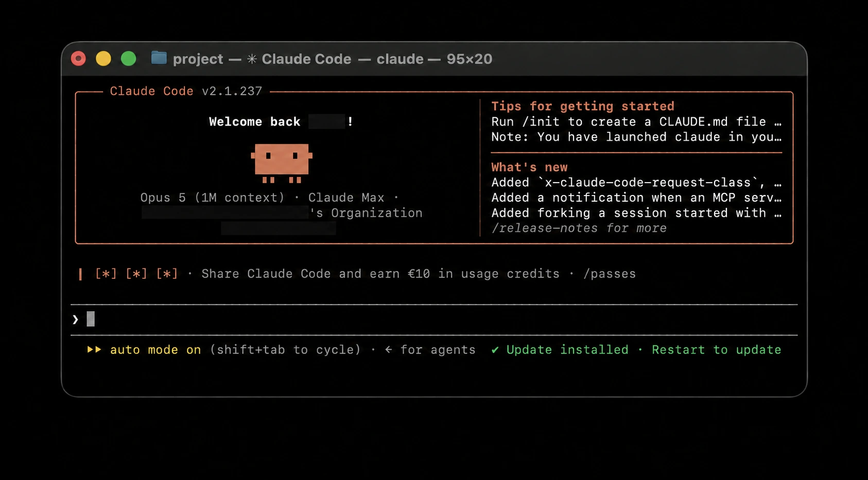This screenshot has height=480, width=868.
Task: Click '95×20' dimensions in title bar
Action: (x=470, y=59)
